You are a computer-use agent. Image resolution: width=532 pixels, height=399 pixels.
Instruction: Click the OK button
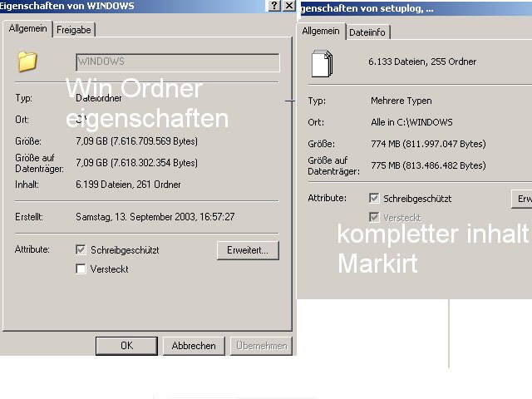(x=126, y=346)
